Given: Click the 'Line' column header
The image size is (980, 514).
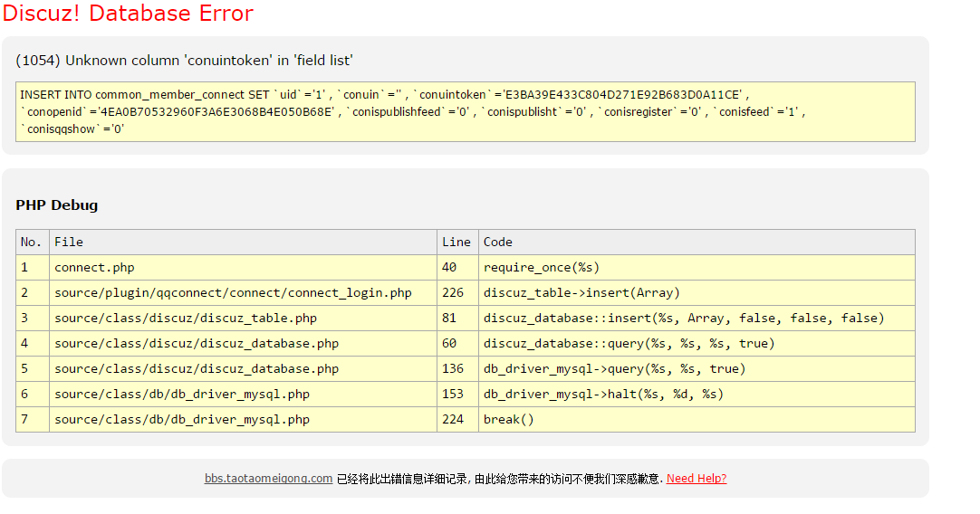Looking at the screenshot, I should [456, 243].
